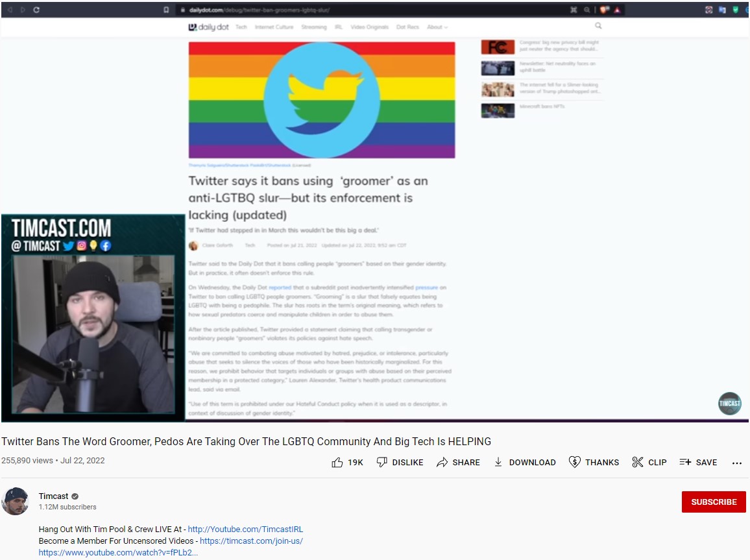Open the Streaming section of Daily Dot
This screenshot has width=750, height=560.
314,27
